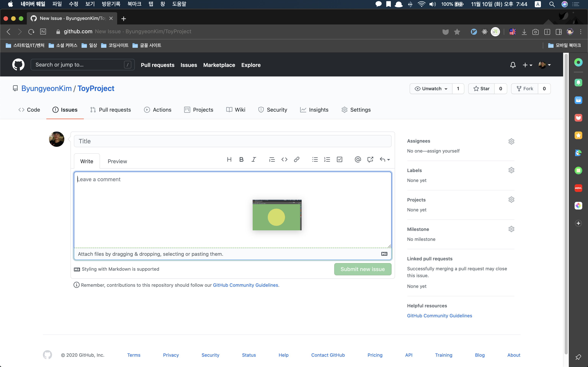The width and height of the screenshot is (588, 367).
Task: Add a link using link icon
Action: 296,159
